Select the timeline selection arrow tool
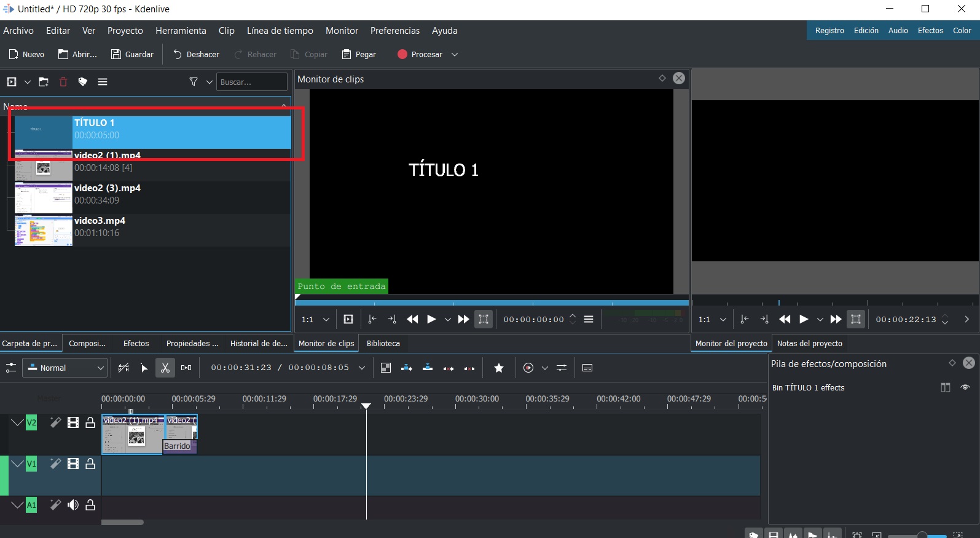 [x=144, y=368]
